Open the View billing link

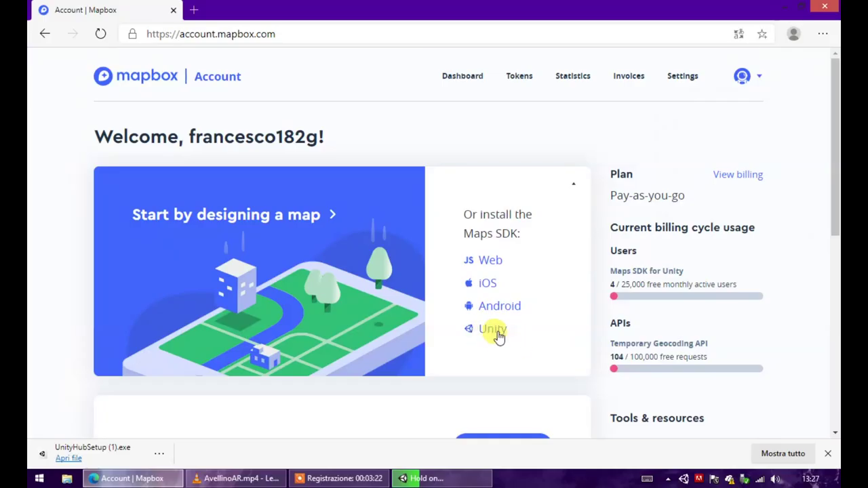738,174
